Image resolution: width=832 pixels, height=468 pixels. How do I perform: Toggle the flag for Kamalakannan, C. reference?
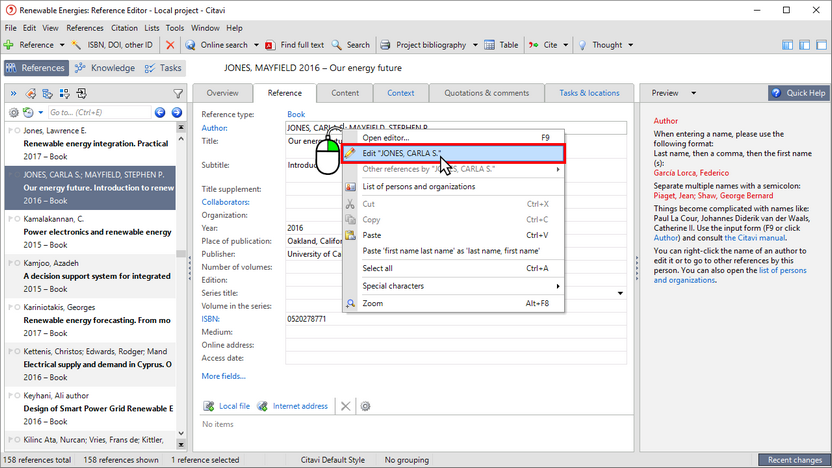point(10,219)
